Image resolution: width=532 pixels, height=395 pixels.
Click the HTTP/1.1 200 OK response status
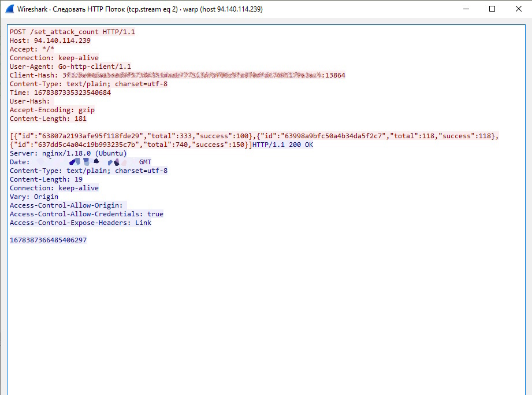pyautogui.click(x=282, y=145)
